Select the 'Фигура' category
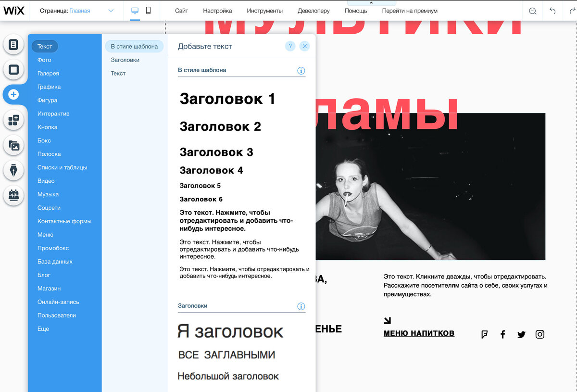The height and width of the screenshot is (392, 577). [x=47, y=100]
